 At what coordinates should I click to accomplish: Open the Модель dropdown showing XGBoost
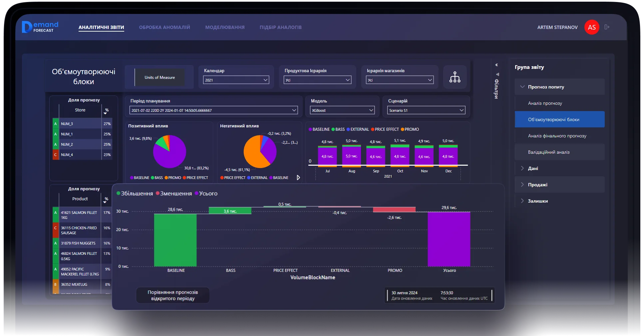pos(342,110)
